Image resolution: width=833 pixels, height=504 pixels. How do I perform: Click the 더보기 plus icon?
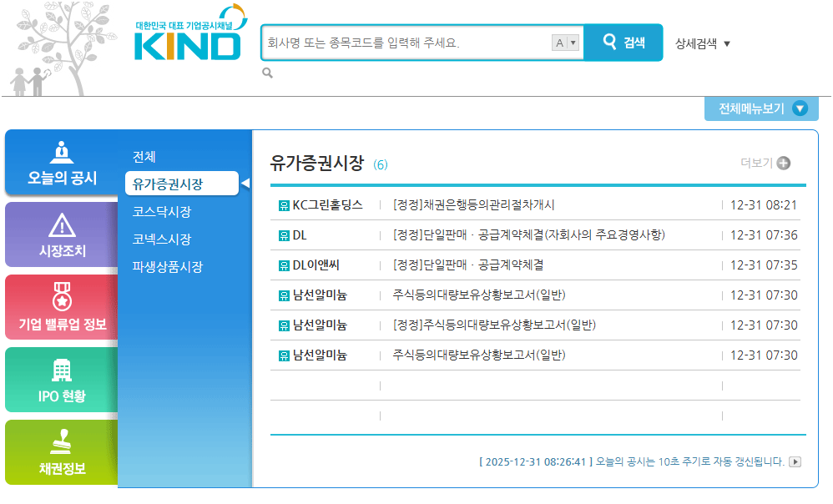coord(783,163)
